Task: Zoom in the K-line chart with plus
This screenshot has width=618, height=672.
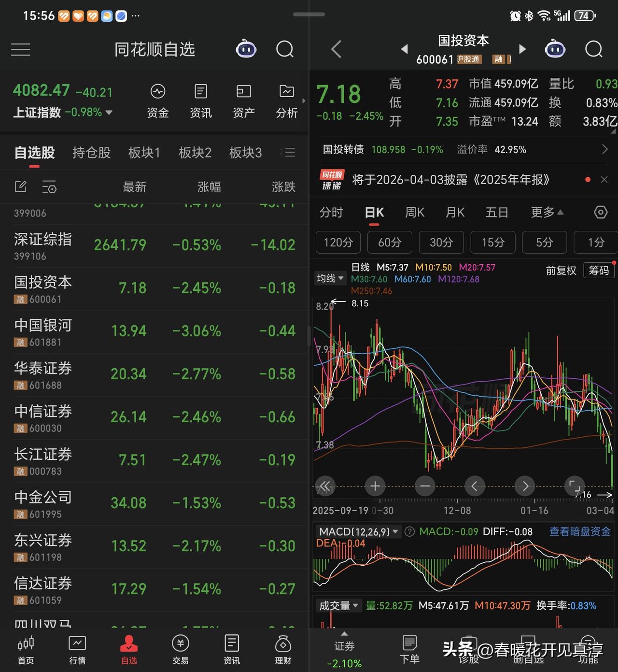Action: [375, 486]
